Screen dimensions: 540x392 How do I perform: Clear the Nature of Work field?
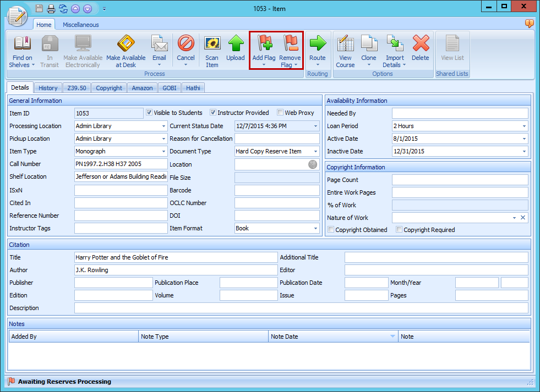(x=523, y=218)
